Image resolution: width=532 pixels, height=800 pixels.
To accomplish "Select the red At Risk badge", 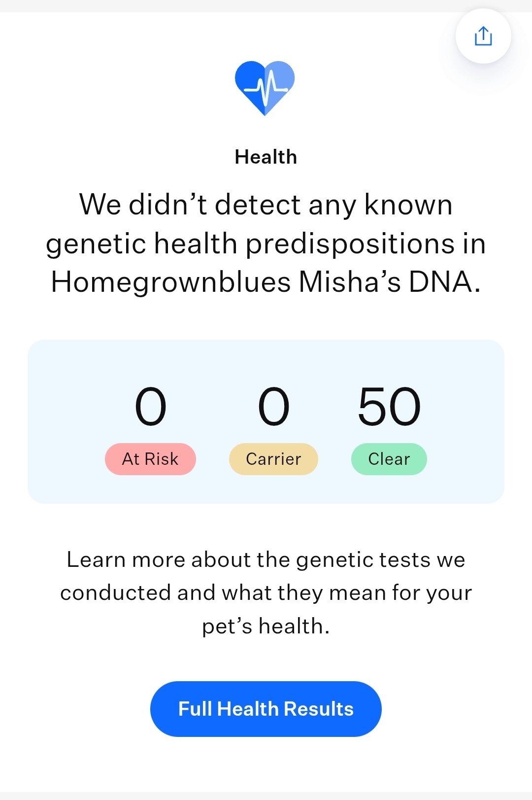I will click(x=150, y=459).
